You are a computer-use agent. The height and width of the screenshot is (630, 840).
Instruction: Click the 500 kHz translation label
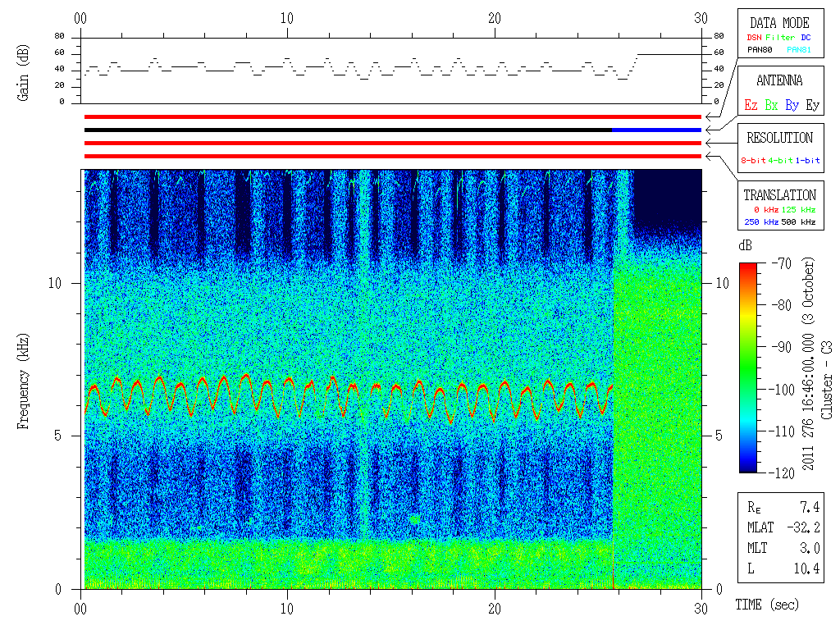pyautogui.click(x=798, y=221)
